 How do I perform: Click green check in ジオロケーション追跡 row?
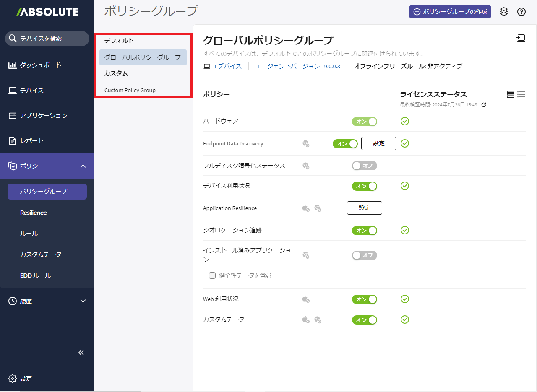(404, 230)
